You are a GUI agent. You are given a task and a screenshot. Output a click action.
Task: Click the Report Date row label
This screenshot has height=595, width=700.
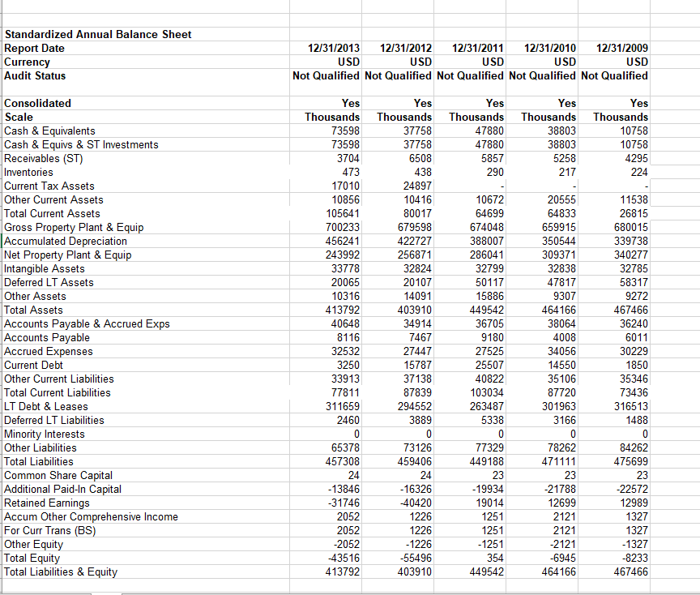[38, 48]
